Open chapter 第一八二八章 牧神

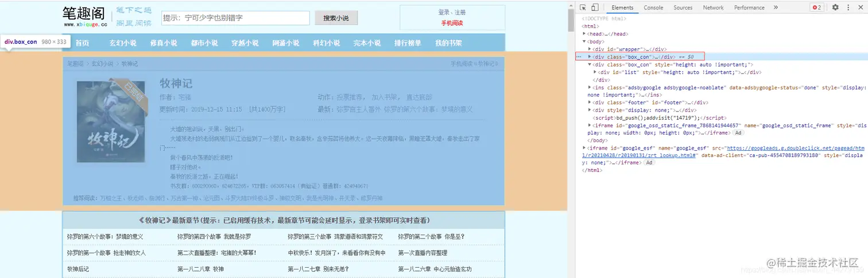[201, 269]
